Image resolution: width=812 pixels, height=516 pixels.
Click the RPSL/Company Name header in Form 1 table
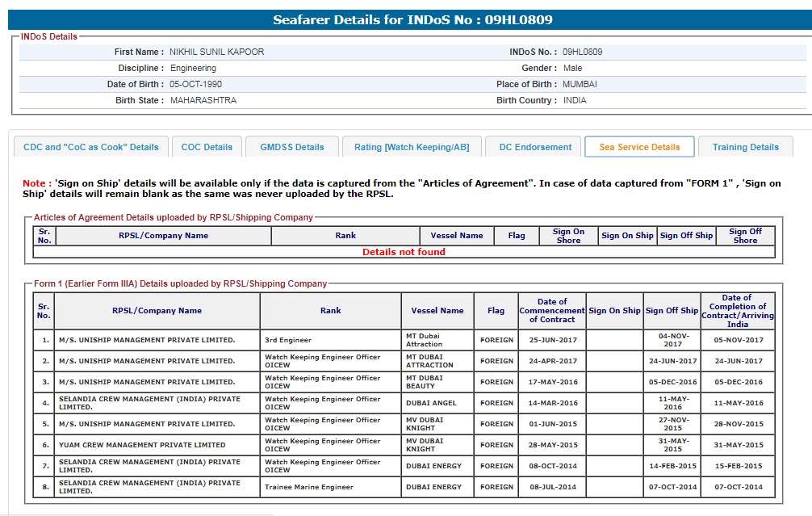tap(157, 311)
